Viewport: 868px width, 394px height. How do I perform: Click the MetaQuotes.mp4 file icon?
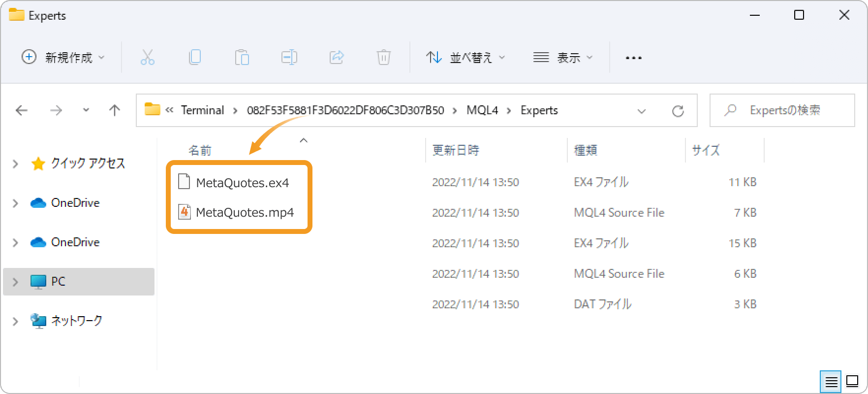(184, 212)
